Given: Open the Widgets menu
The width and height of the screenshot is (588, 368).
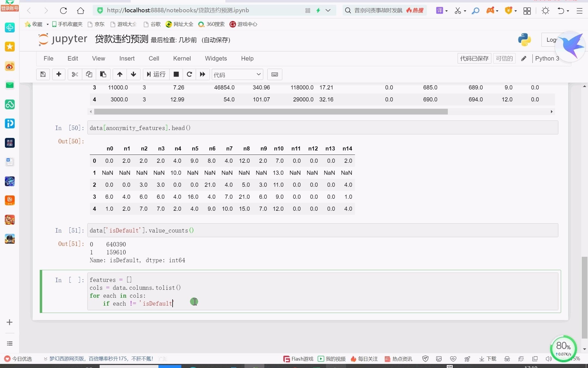Looking at the screenshot, I should click(x=216, y=58).
